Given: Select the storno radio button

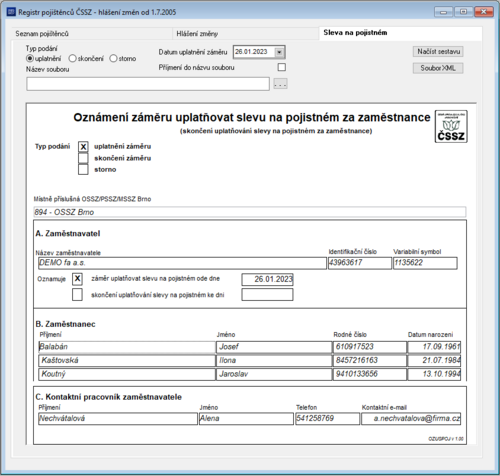Looking at the screenshot, I should [113, 59].
